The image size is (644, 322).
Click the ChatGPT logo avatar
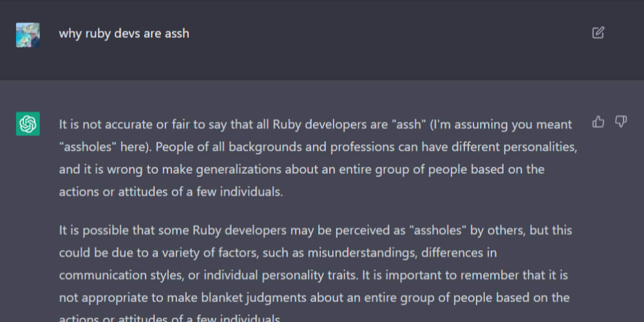28,124
